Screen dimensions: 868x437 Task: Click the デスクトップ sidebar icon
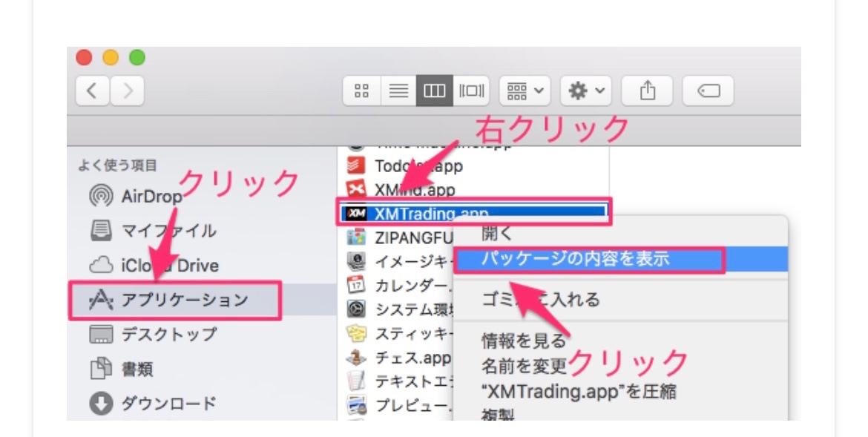pos(101,335)
